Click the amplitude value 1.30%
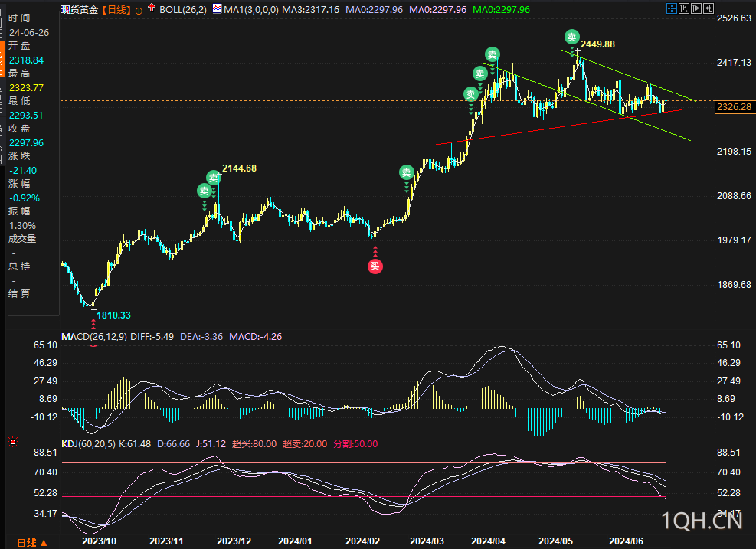 [23, 226]
